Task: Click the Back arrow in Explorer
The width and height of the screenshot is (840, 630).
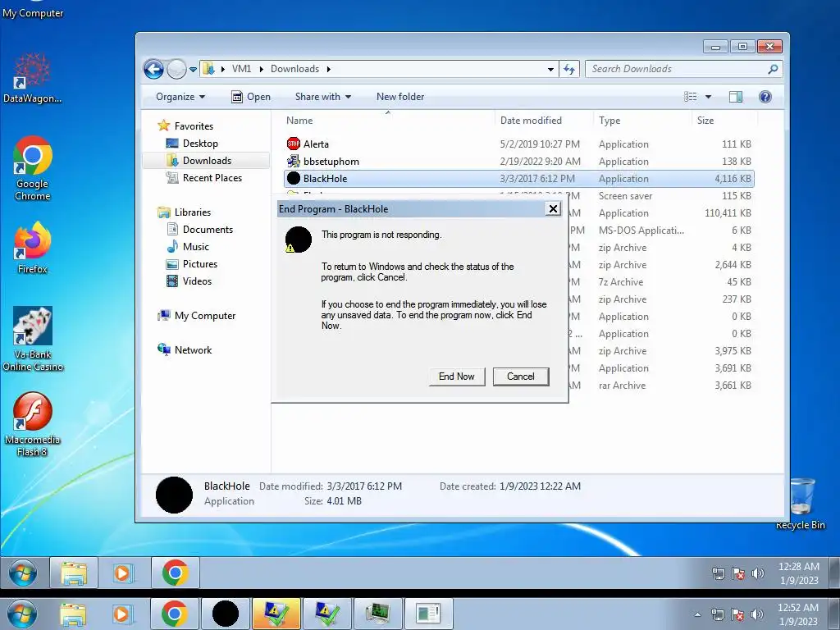Action: (153, 69)
